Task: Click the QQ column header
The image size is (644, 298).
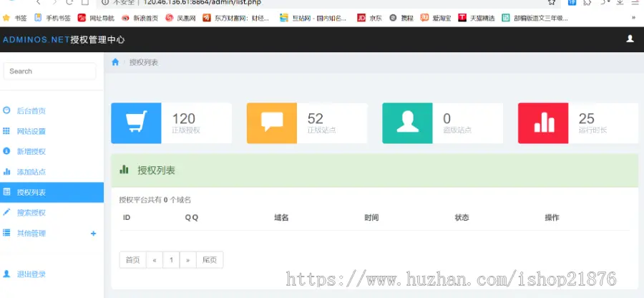Action: 191,218
